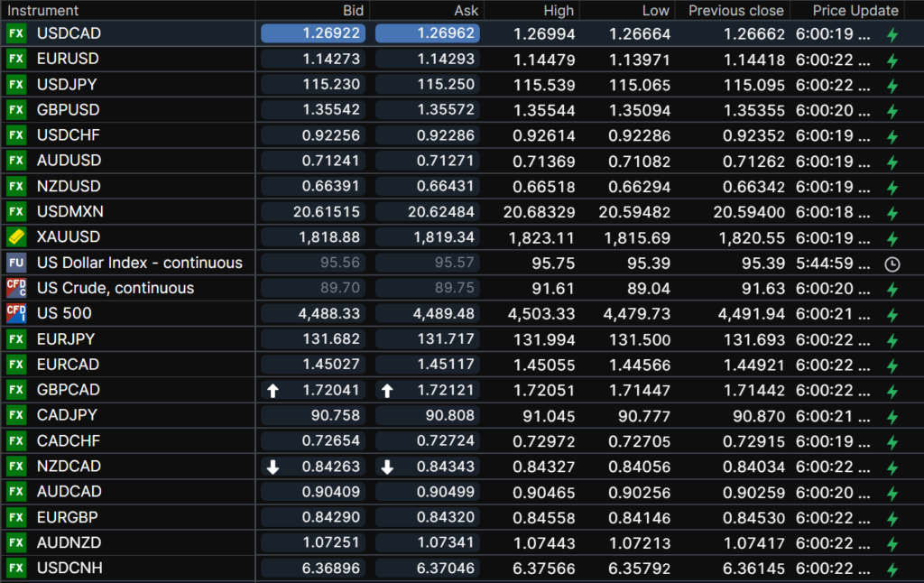The image size is (924, 583).
Task: Click the down arrow in NZDCAD ask cell
Action: 387,467
